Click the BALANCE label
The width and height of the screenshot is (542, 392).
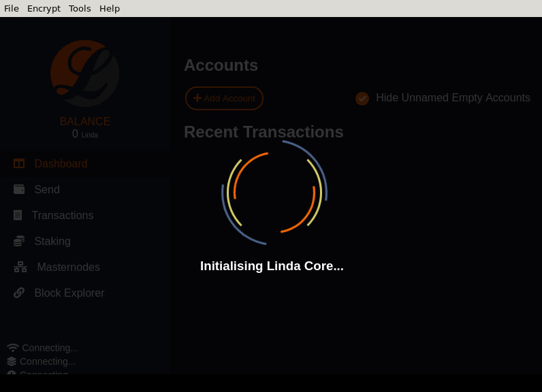pos(85,121)
